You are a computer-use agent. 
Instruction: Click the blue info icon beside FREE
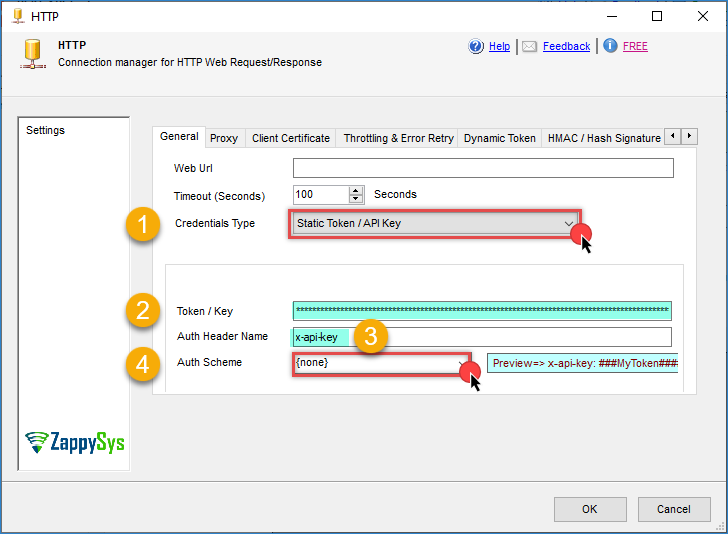tap(610, 46)
